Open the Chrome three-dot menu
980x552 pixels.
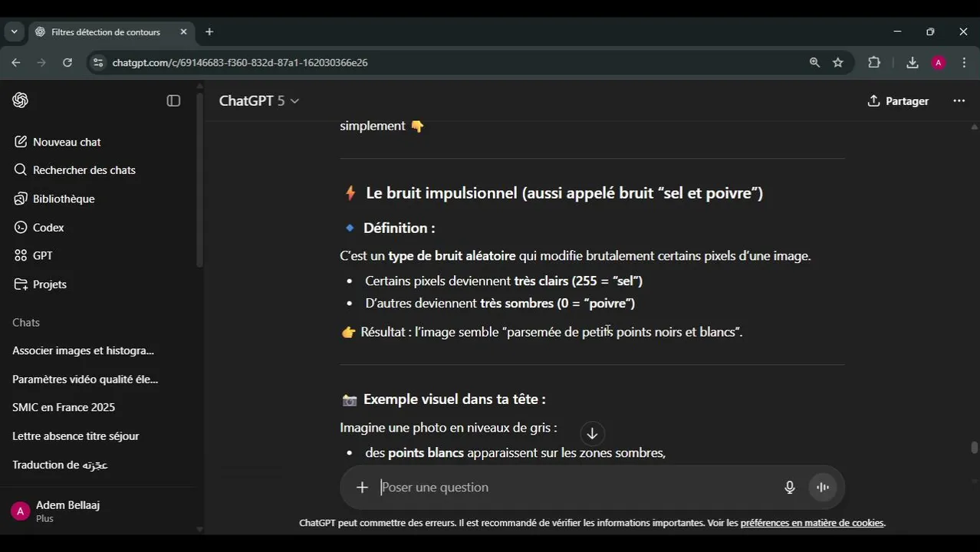click(965, 63)
